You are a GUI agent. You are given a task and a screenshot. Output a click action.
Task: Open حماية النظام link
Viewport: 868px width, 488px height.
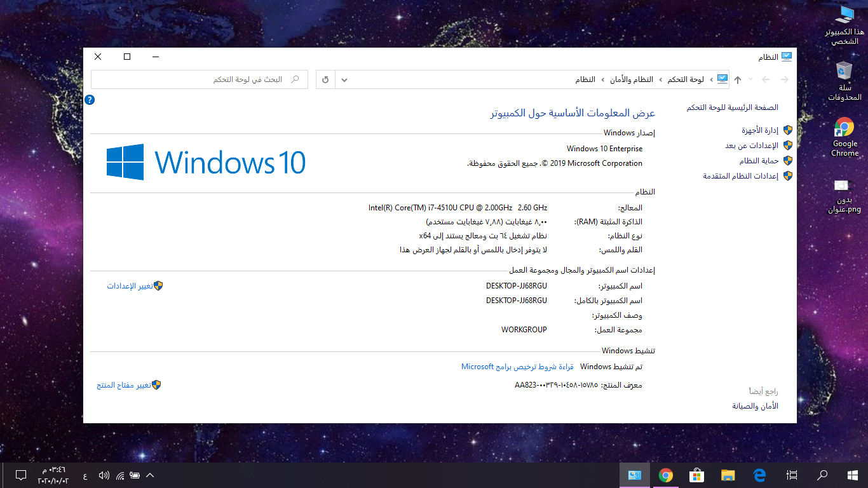tap(759, 161)
